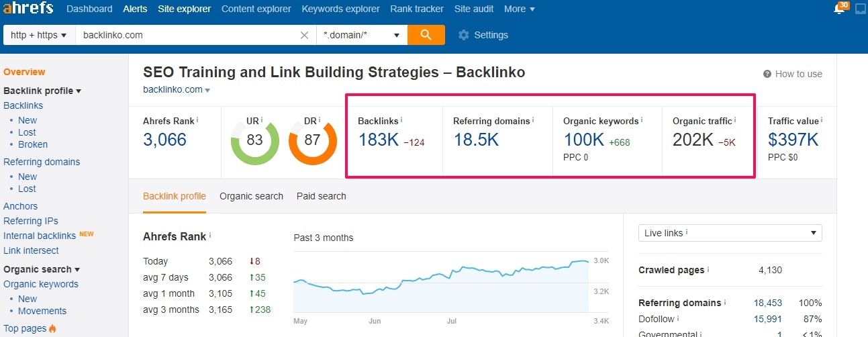Open Lost under Backlinks in sidebar

[x=27, y=132]
